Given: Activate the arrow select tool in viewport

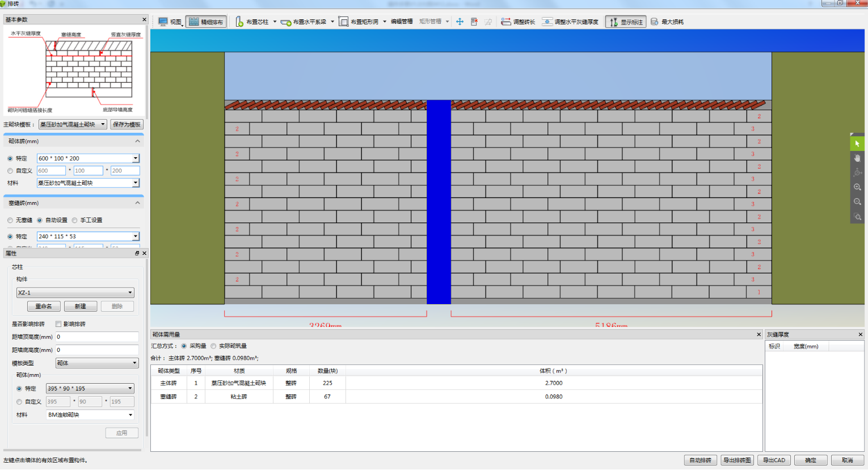Looking at the screenshot, I should 857,144.
